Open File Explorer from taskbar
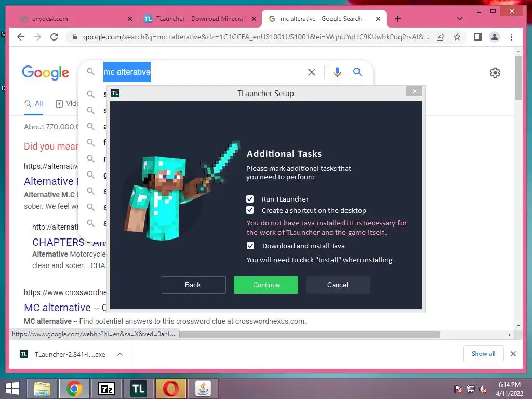The image size is (532, 399). pyautogui.click(x=42, y=389)
